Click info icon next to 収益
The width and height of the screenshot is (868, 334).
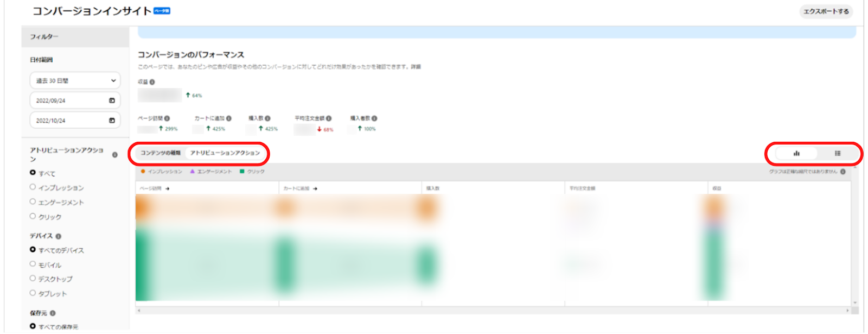tap(152, 82)
